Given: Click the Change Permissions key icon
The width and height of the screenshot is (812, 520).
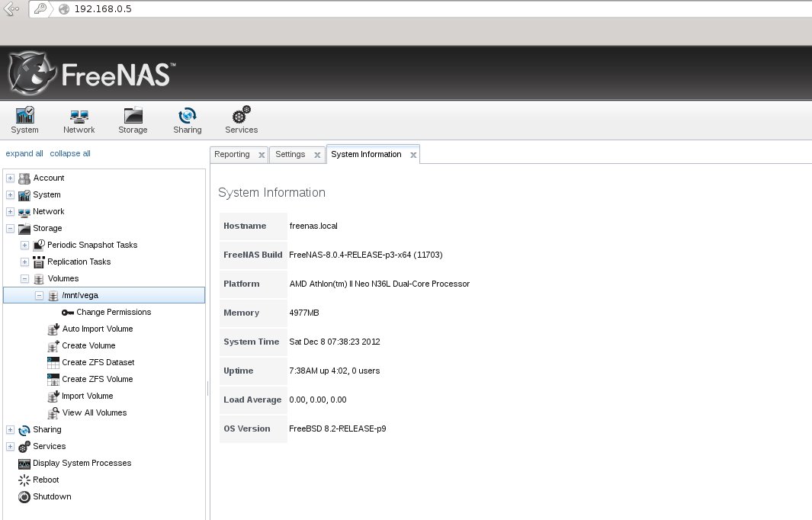Looking at the screenshot, I should (68, 313).
